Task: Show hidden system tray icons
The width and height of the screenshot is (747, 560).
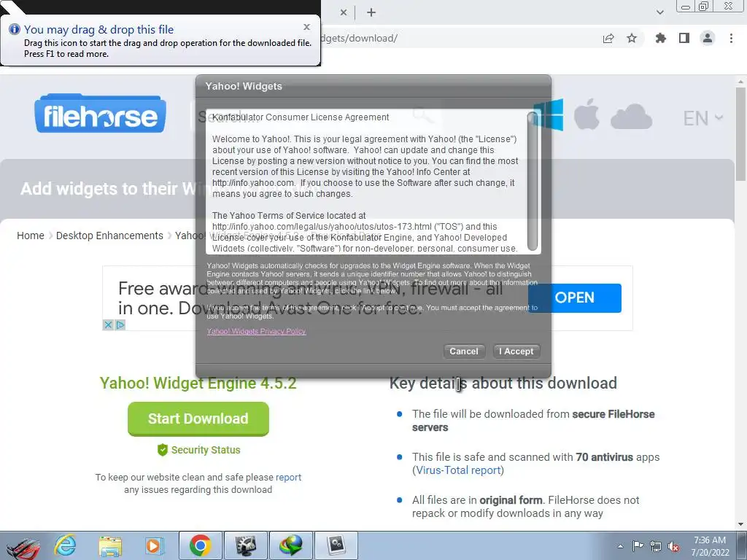Action: point(620,546)
